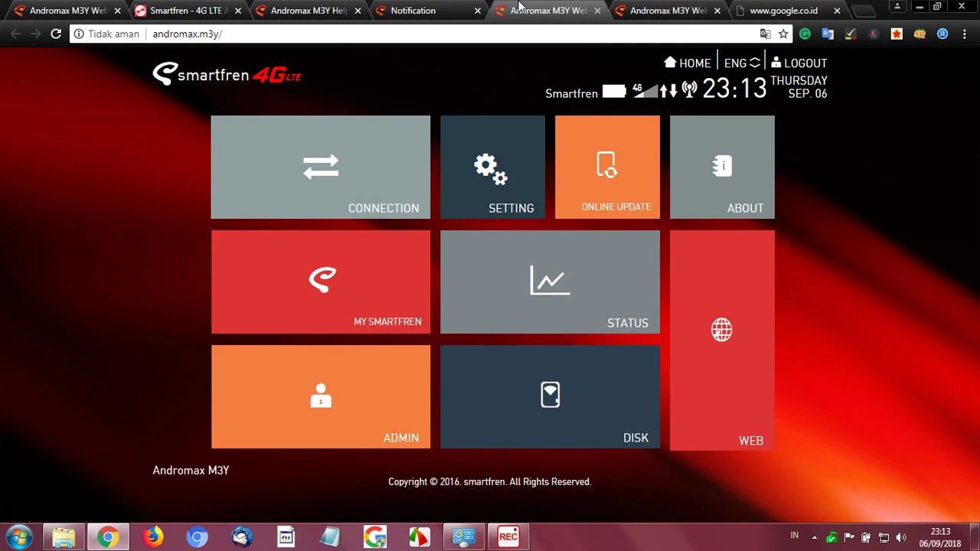Open the About tile
This screenshot has height=551, width=980.
pos(722,167)
